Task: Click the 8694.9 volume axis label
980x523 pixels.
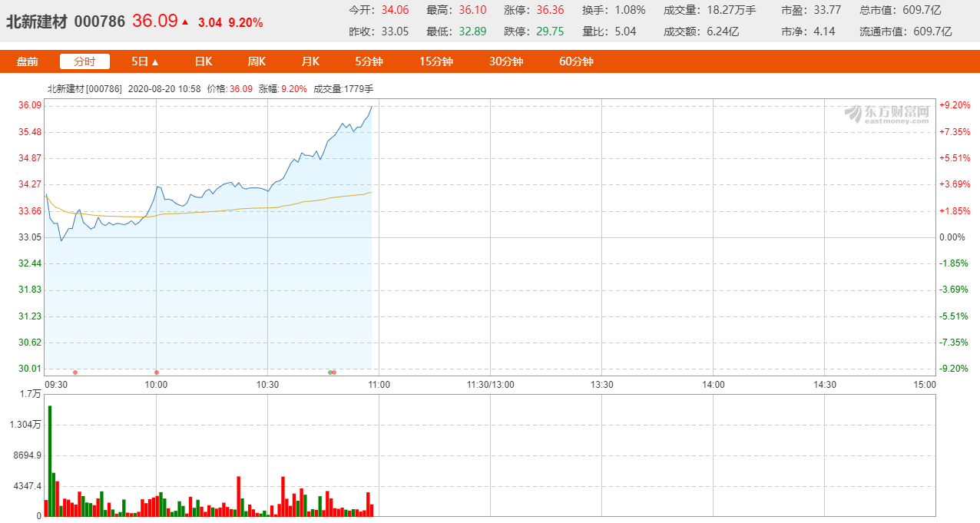Action: point(27,455)
